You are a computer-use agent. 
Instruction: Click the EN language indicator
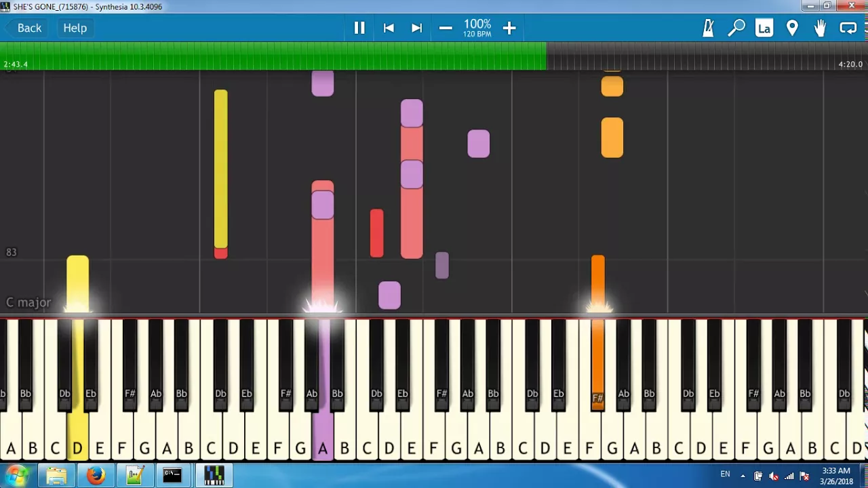[x=725, y=474]
